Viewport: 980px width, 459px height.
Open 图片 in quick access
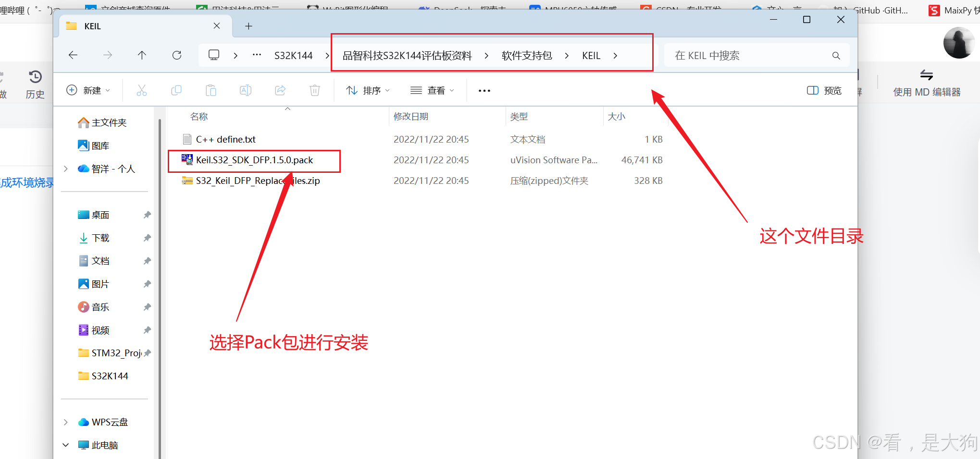(x=100, y=284)
